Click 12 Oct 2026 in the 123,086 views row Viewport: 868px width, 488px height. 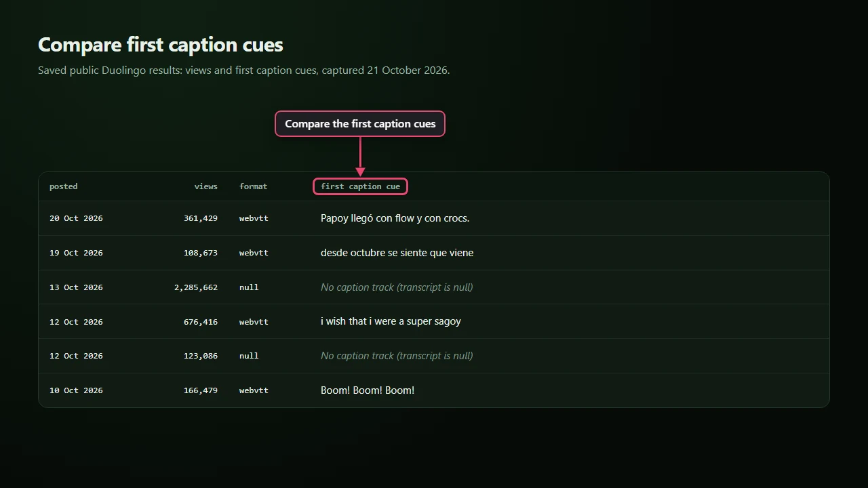(76, 356)
